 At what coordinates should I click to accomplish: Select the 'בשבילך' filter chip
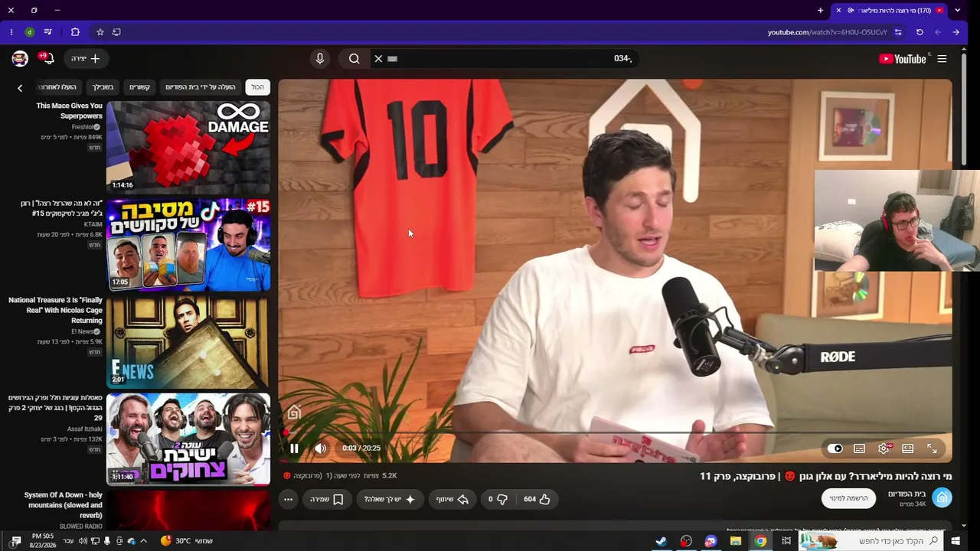[x=103, y=87]
